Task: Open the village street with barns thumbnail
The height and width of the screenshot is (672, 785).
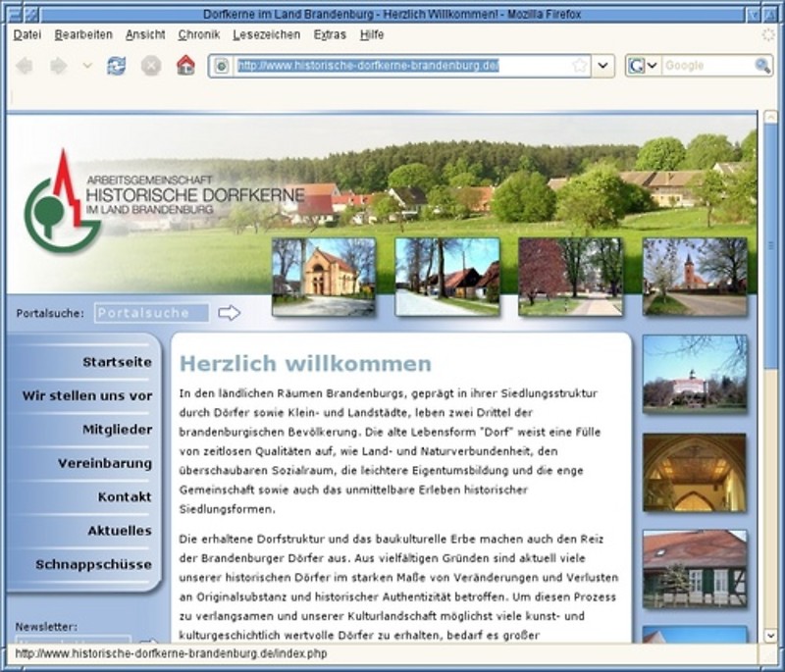Action: tap(447, 277)
